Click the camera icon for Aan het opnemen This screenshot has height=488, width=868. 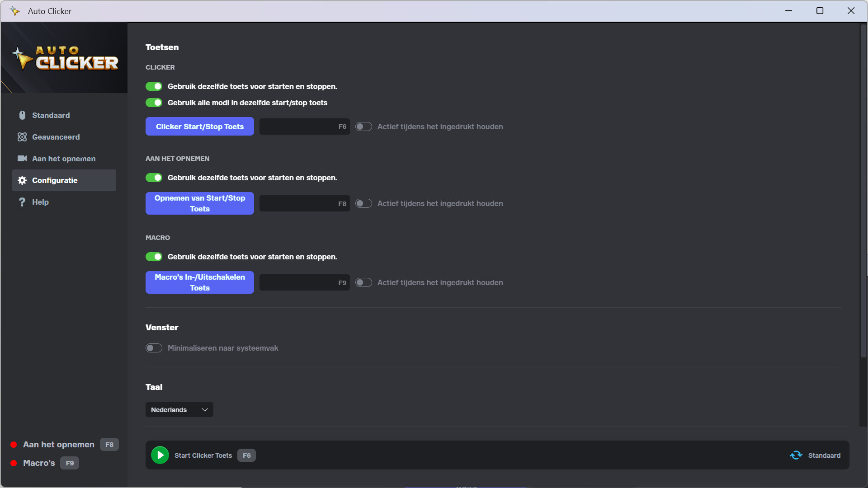click(22, 159)
